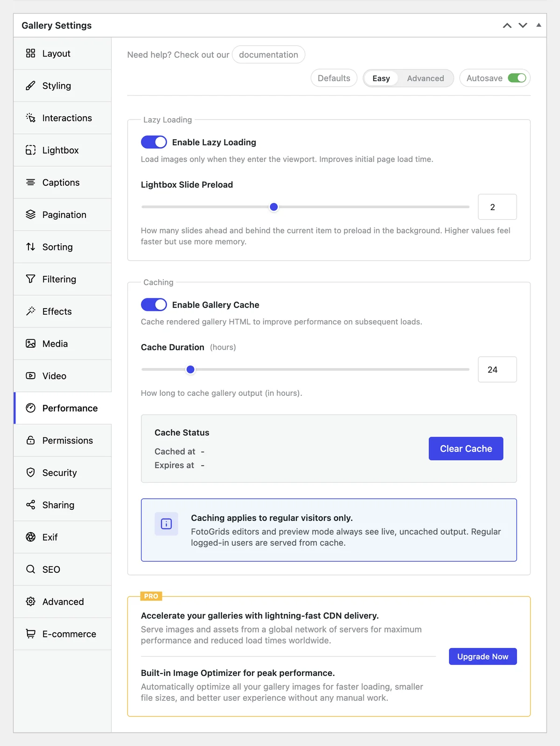This screenshot has width=560, height=746.
Task: Open the Exif aperture icon
Action: point(30,537)
